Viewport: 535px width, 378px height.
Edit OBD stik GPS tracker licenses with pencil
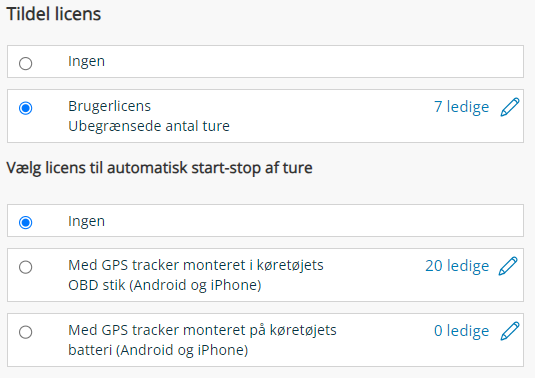[508, 266]
